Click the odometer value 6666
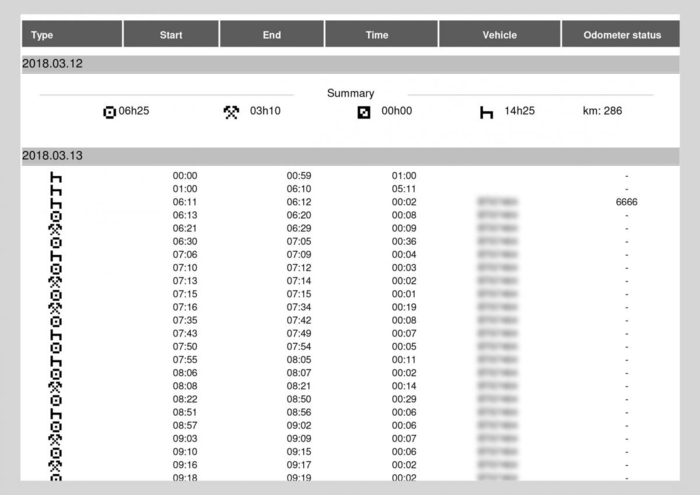Viewport: 700px width, 495px height. (x=626, y=202)
